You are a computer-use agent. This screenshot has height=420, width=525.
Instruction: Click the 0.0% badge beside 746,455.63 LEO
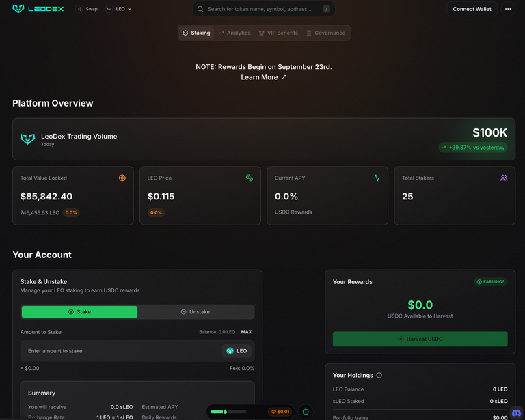(x=71, y=212)
